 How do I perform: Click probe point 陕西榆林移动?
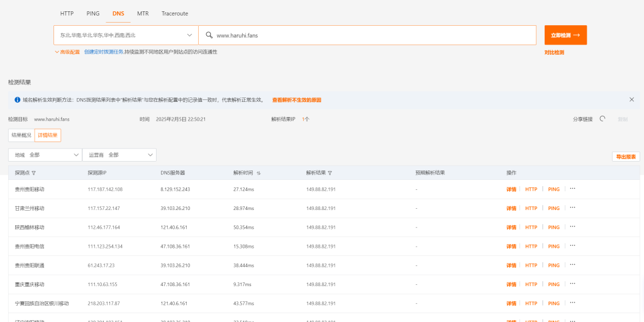click(30, 227)
